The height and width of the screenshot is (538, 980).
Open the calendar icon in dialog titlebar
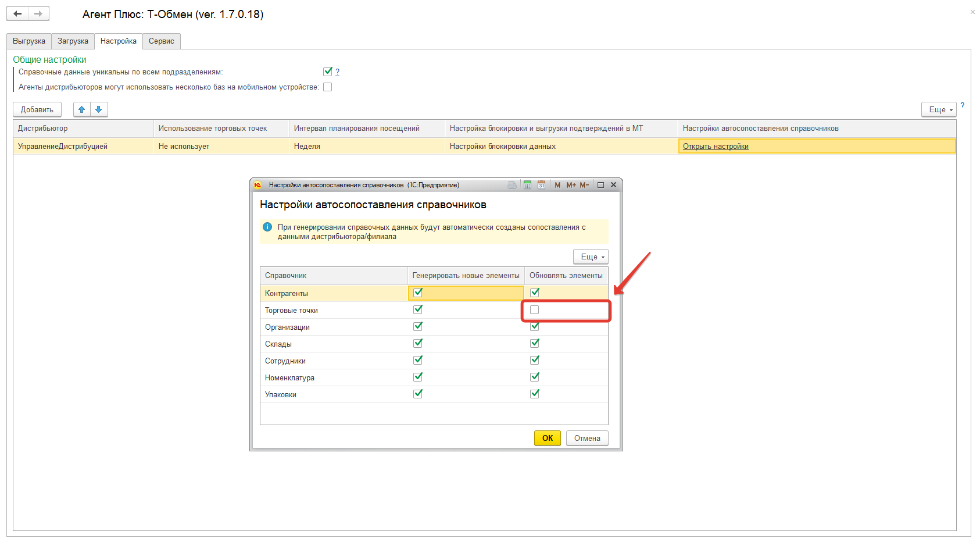tap(541, 185)
